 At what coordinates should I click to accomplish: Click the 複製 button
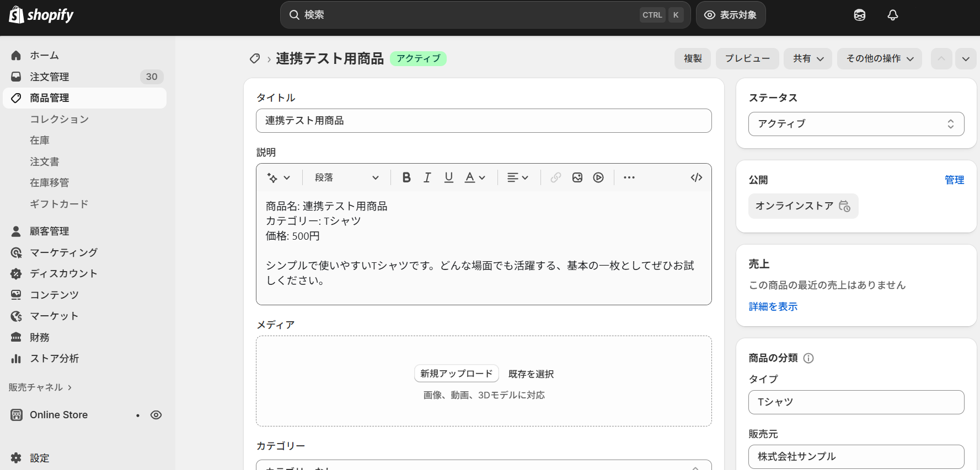click(x=693, y=58)
